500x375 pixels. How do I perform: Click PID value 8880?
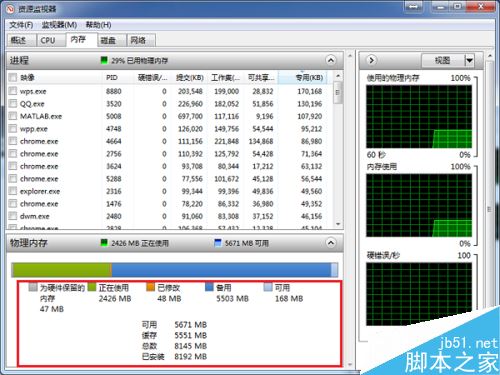(114, 91)
